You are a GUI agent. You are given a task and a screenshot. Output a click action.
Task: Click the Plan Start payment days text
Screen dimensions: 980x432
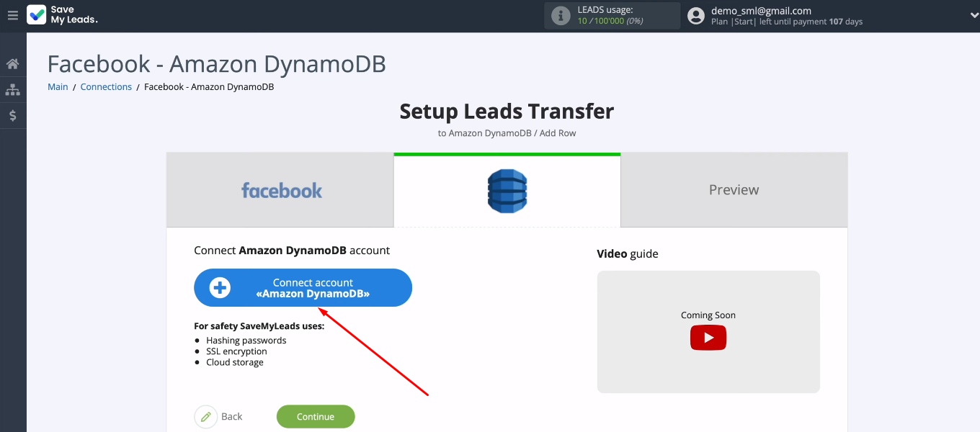[x=787, y=22]
